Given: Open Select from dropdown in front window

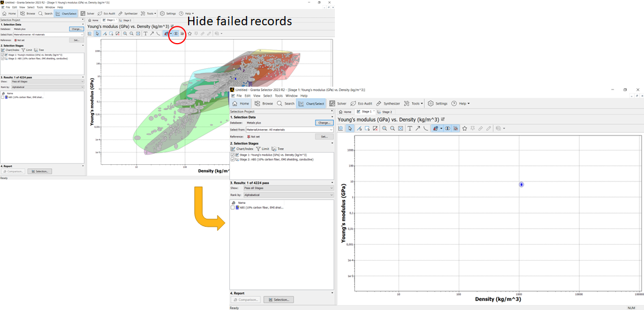Looking at the screenshot, I should (289, 130).
